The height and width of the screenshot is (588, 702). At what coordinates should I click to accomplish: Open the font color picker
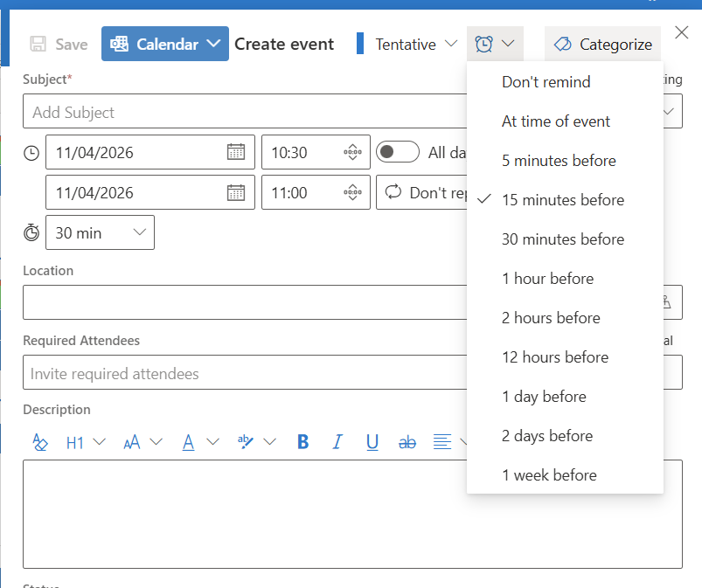click(x=188, y=442)
